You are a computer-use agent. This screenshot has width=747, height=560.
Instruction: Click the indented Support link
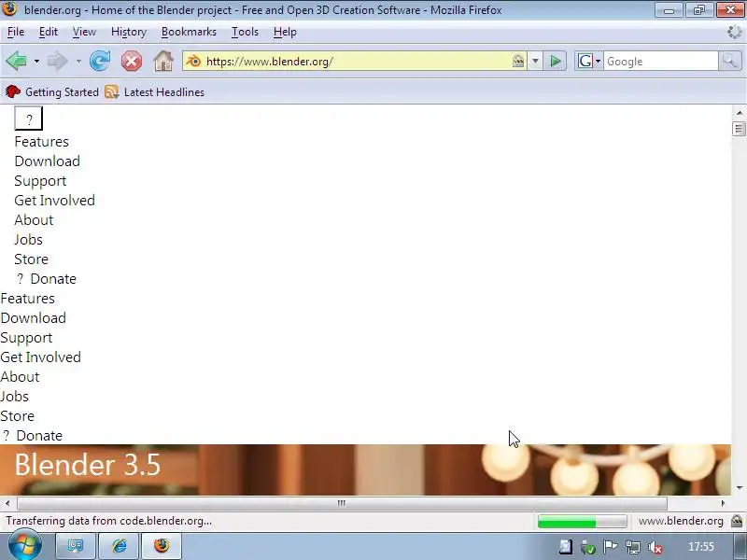pyautogui.click(x=40, y=181)
